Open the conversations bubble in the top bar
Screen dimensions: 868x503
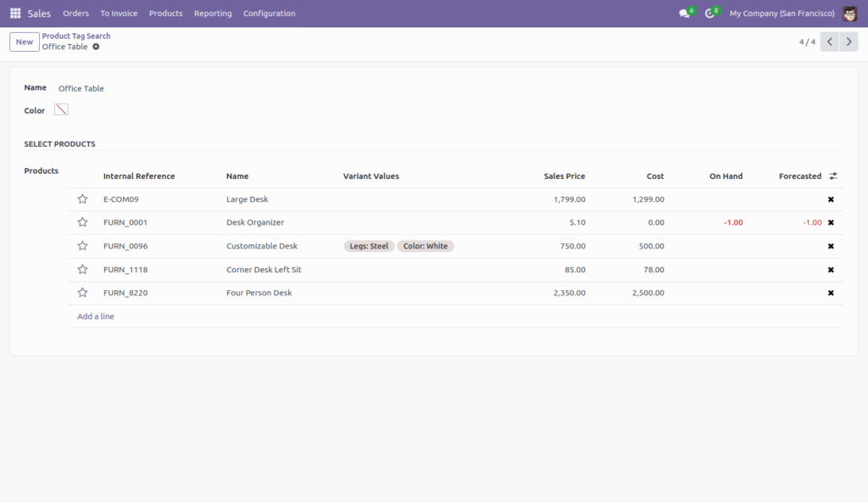pos(683,13)
